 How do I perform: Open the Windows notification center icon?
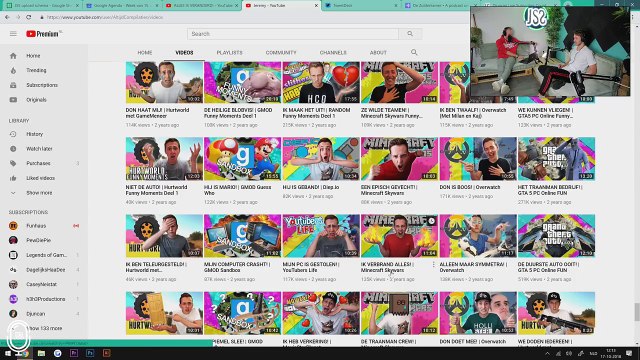click(629, 353)
